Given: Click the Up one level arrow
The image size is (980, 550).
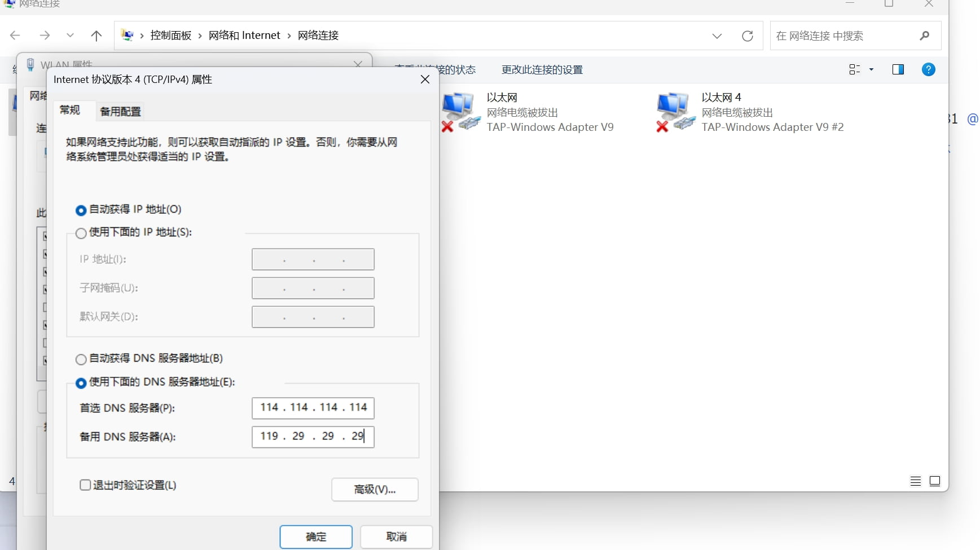Looking at the screenshot, I should click(96, 36).
